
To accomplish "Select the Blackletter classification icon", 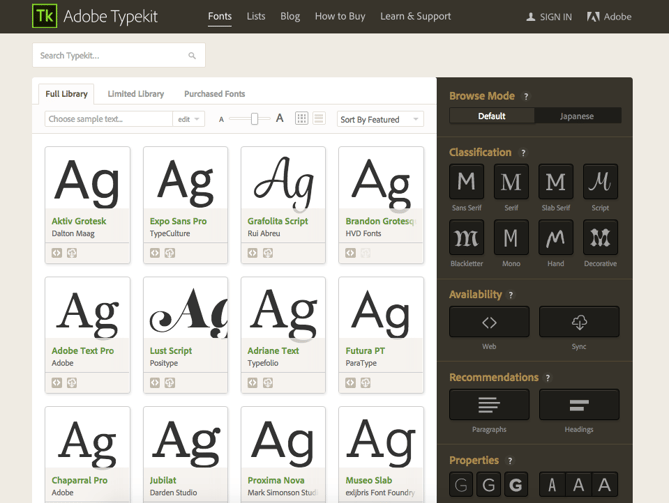I will [466, 238].
